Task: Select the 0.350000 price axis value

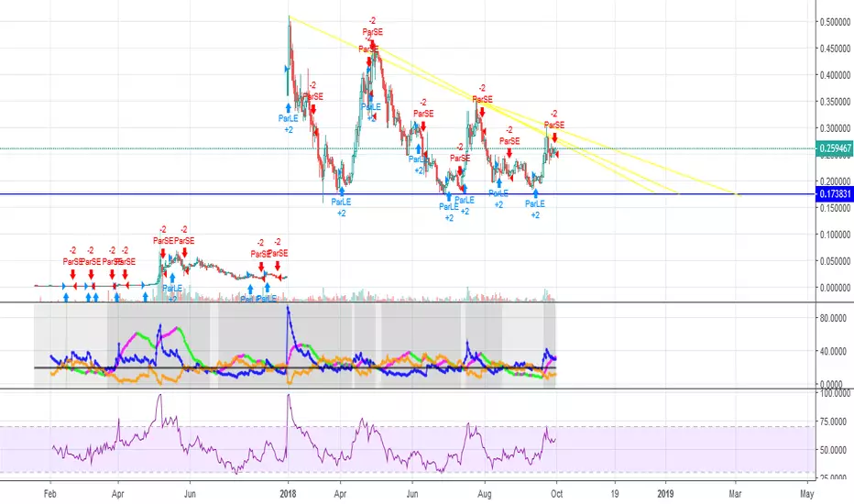Action: (835, 102)
